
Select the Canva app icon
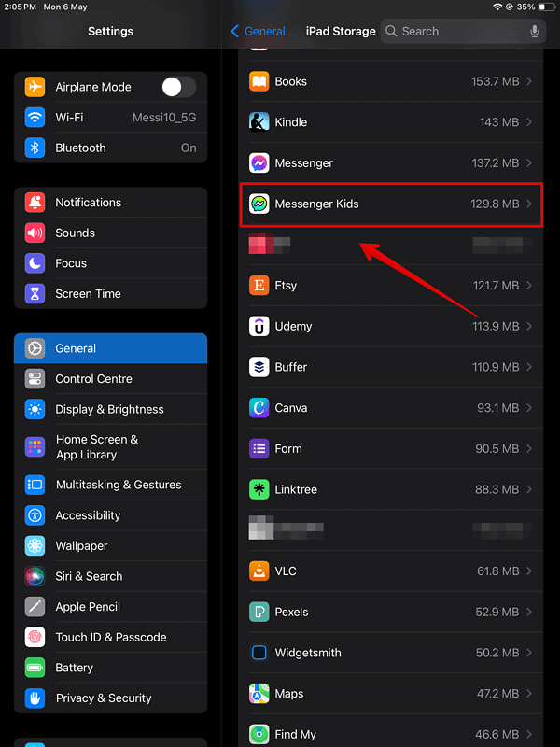(x=259, y=408)
